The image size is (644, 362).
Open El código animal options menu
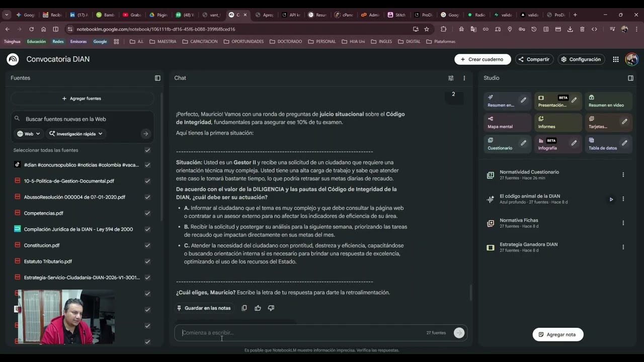[623, 199]
